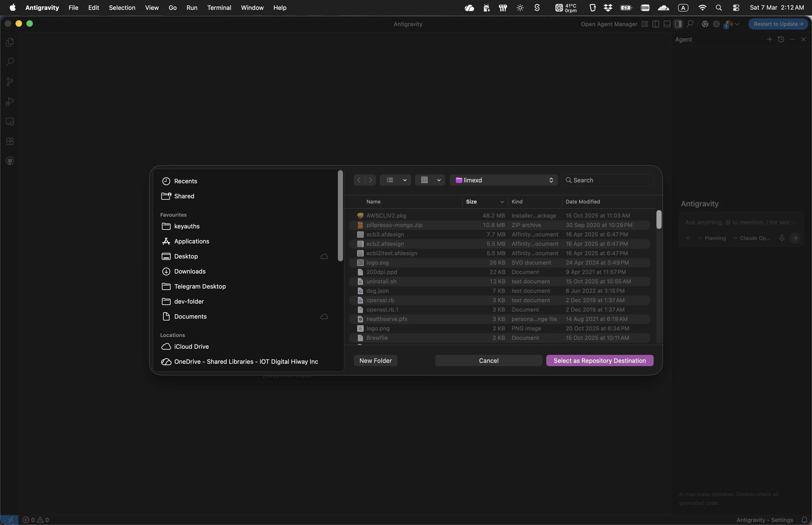The image size is (812, 525).
Task: Click Antigravity - Settings in the status bar
Action: (765, 520)
